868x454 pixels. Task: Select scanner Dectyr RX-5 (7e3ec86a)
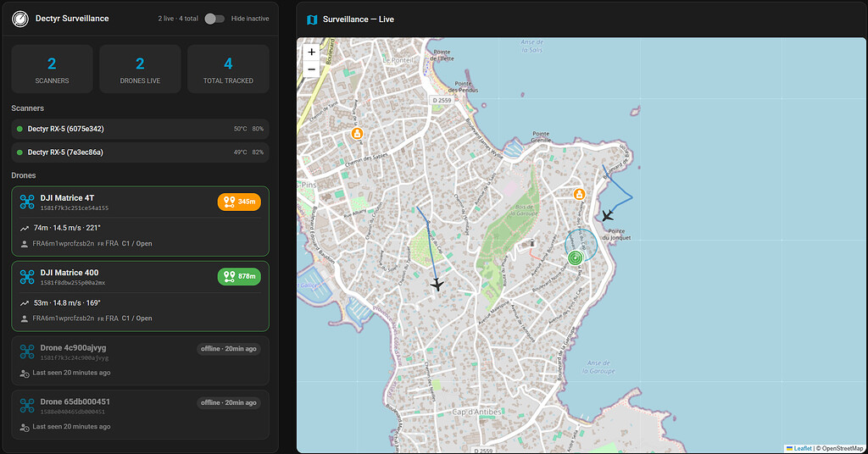coord(140,152)
